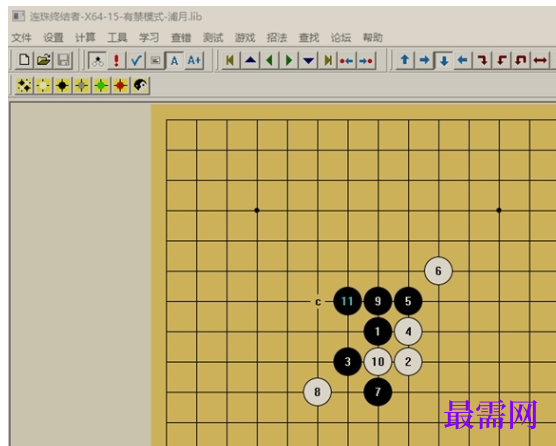This screenshot has height=446, width=556.
Task: Click black stone number 9
Action: point(378,301)
